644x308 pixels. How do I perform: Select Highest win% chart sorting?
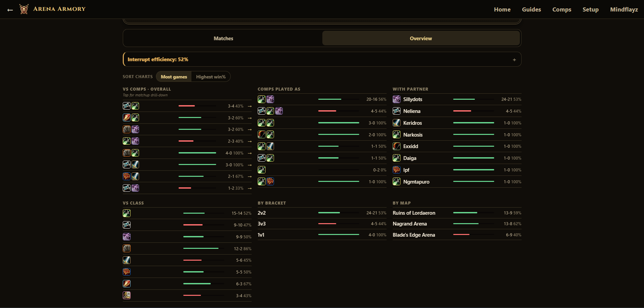[211, 77]
